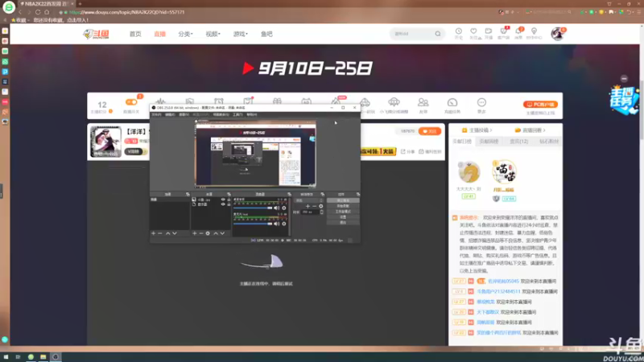Image resolution: width=644 pixels, height=362 pixels.
Task: Remove selected scene with OBS Scenes minus
Action: (x=160, y=233)
